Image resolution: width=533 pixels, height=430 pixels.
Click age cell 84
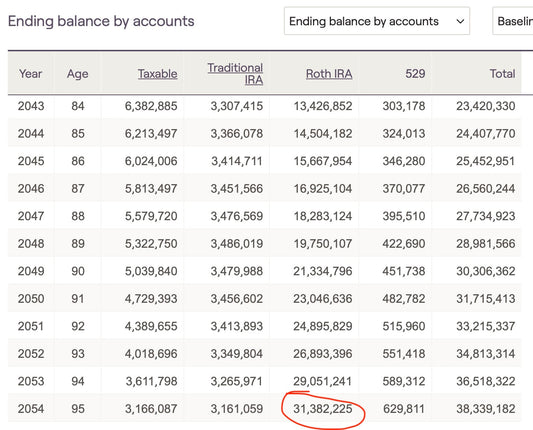[x=78, y=106]
